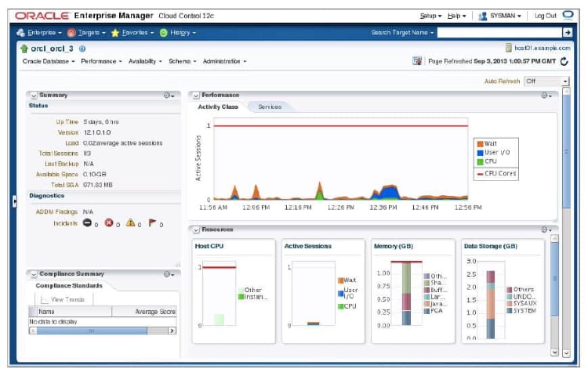Select the Activity Class tab
This screenshot has height=376, width=588.
coord(218,107)
